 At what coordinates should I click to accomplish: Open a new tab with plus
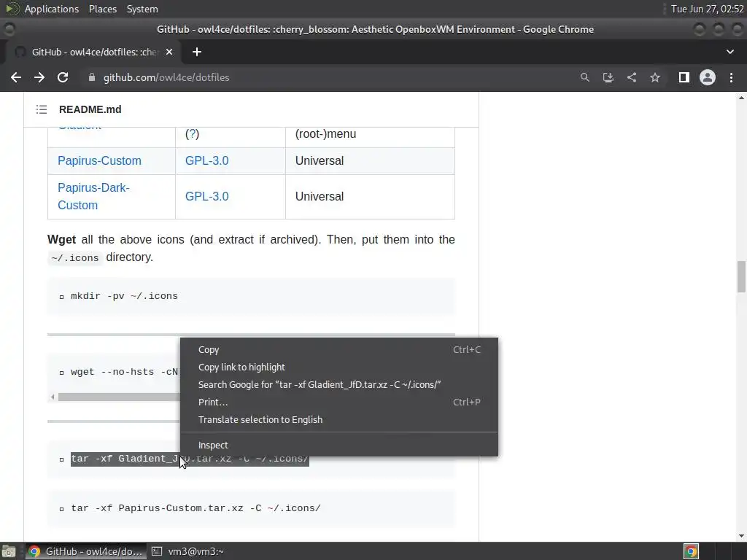pos(197,52)
